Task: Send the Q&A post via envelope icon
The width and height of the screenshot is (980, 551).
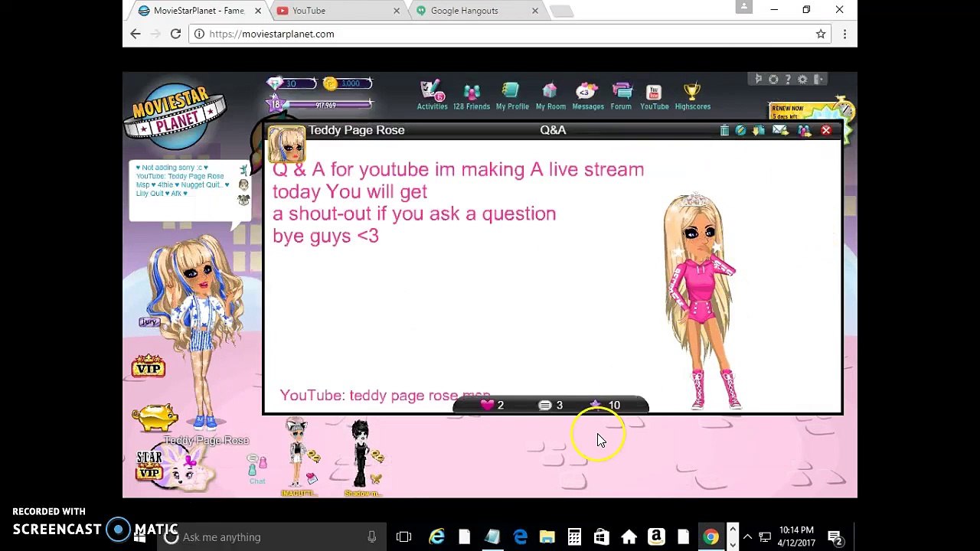Action: [x=780, y=131]
